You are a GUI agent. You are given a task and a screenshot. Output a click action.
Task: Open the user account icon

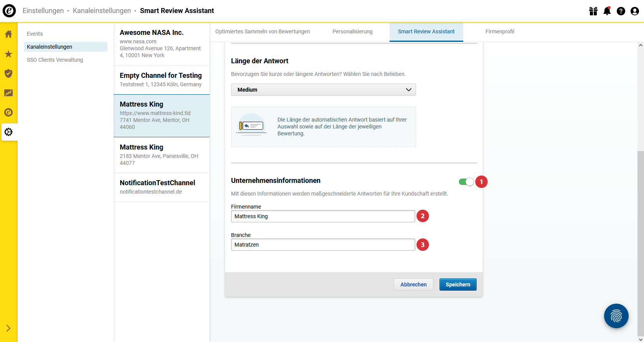pos(635,11)
